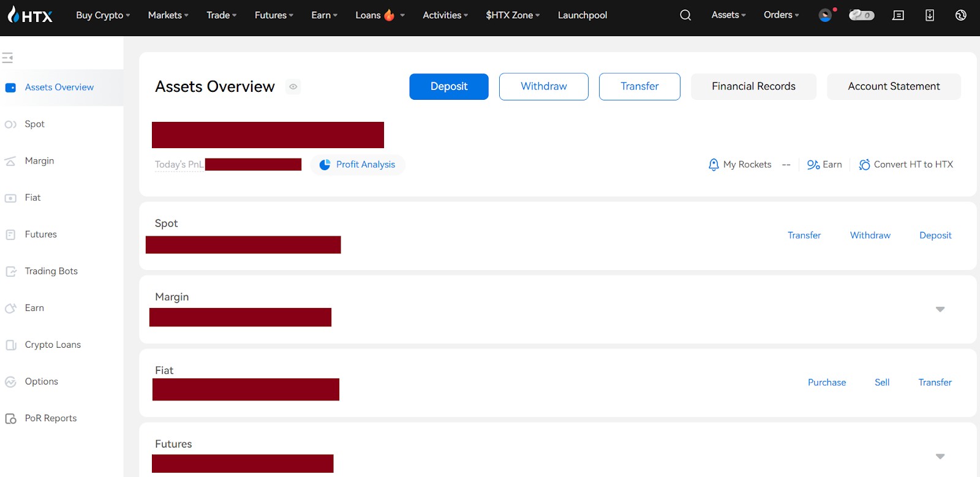Click the blue Deposit button
This screenshot has width=980, height=477.
(449, 86)
